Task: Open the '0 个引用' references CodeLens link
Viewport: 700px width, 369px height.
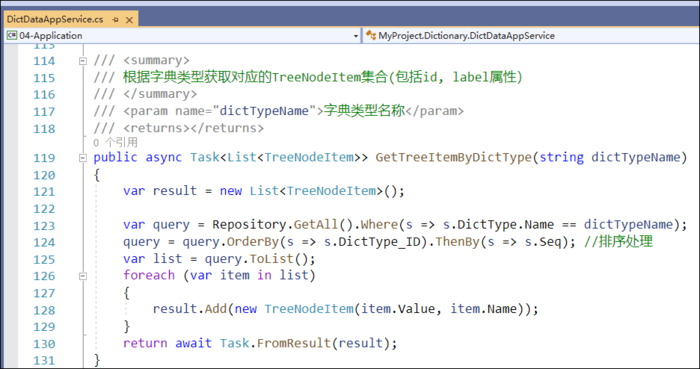Action: (x=115, y=142)
